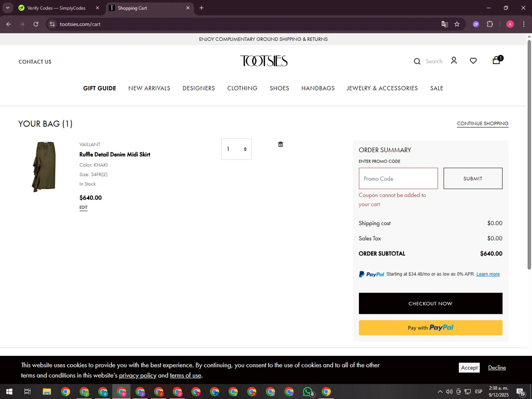Open the notification center icon

(x=520, y=392)
